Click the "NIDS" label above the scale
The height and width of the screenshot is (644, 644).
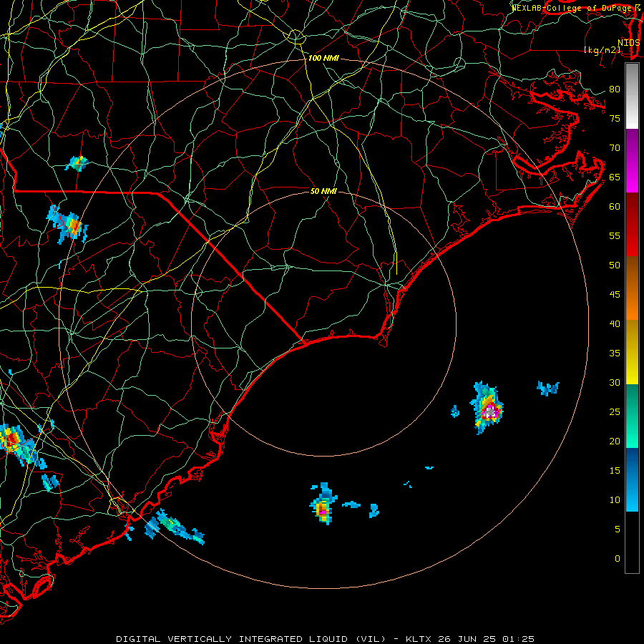pos(628,43)
